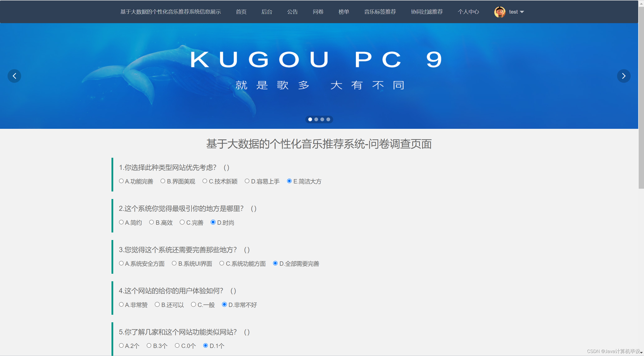Click the previous slide arrow on banner

click(14, 76)
